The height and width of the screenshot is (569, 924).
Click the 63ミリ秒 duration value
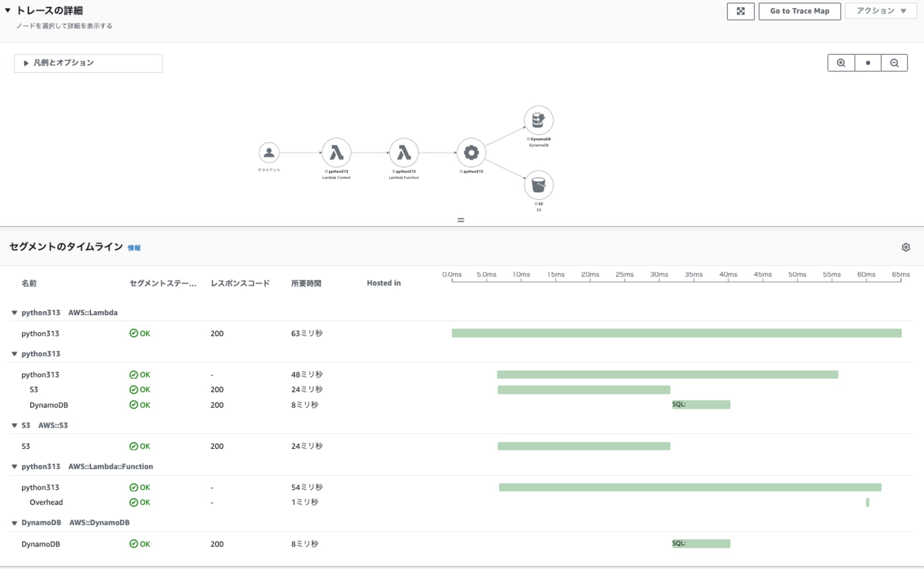coord(307,333)
